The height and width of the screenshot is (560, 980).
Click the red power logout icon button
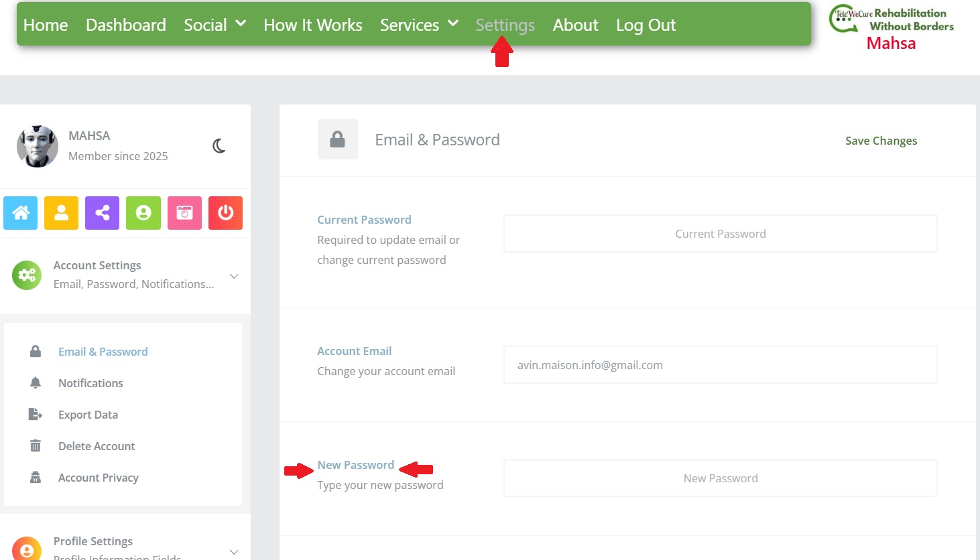pyautogui.click(x=225, y=213)
